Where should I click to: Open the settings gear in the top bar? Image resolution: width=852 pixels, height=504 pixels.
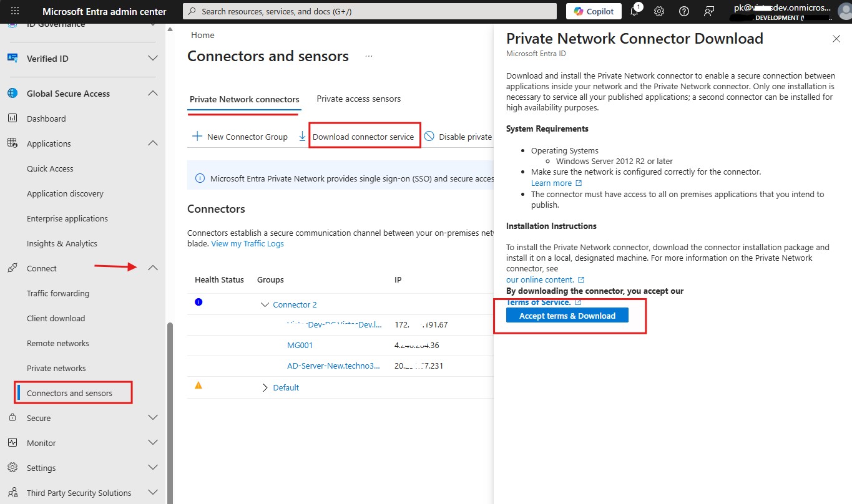(x=659, y=11)
